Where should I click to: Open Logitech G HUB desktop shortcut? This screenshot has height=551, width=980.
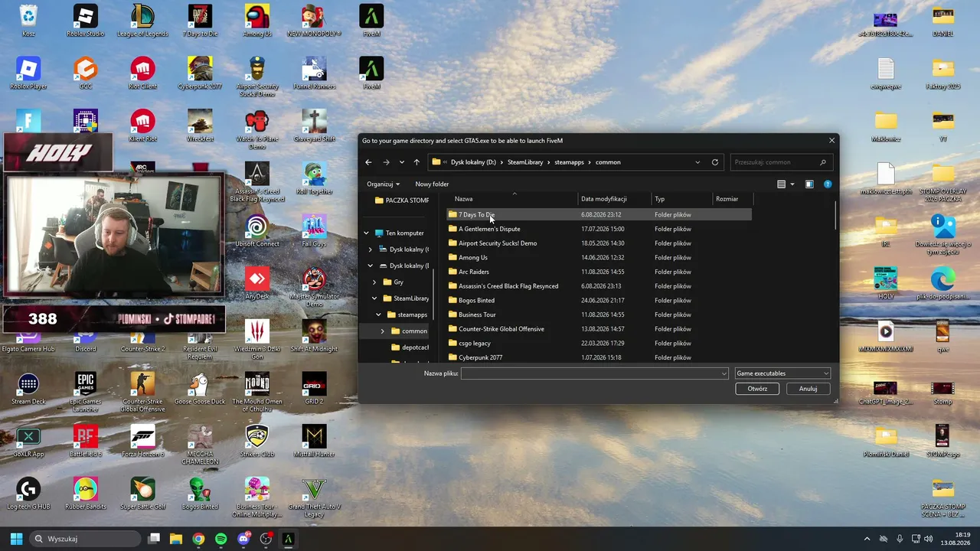pos(28,494)
